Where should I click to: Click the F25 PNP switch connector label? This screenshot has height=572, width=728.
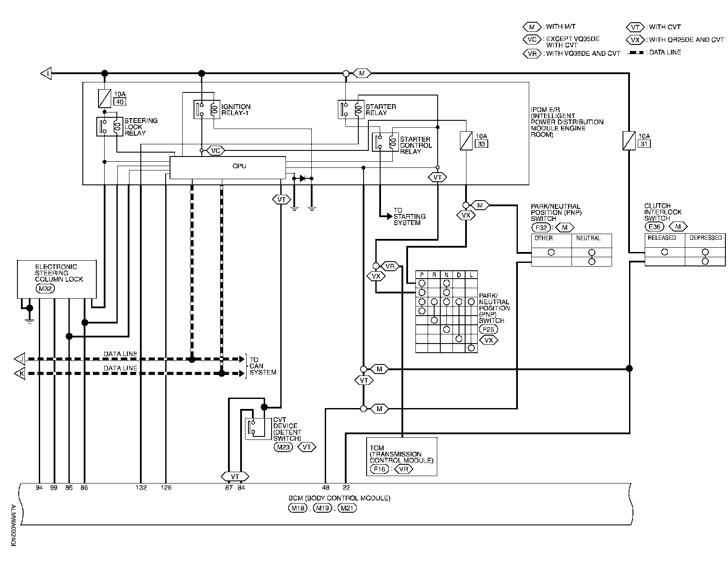(488, 330)
